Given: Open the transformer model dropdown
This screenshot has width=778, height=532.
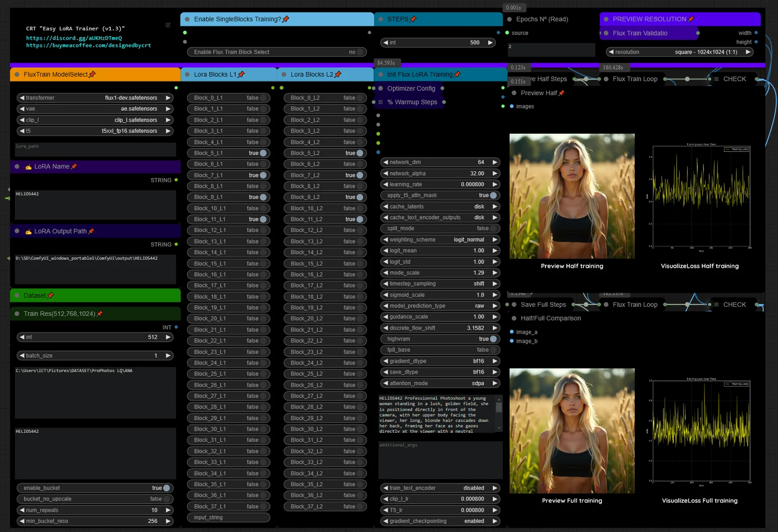Looking at the screenshot, I should coord(95,98).
